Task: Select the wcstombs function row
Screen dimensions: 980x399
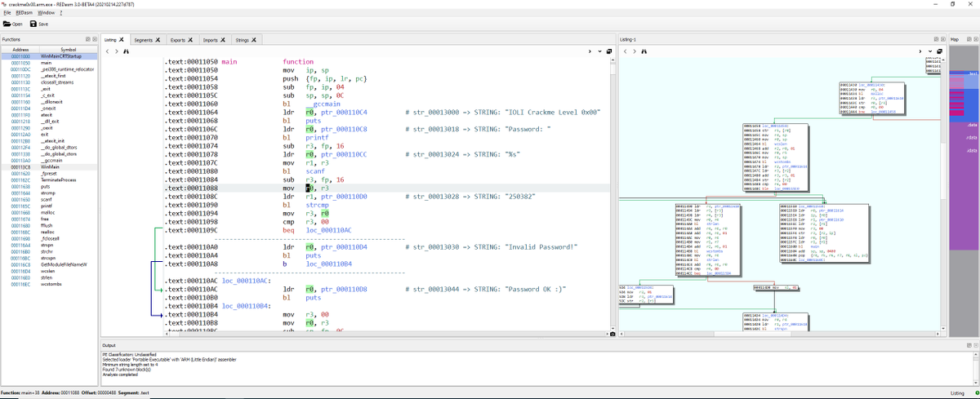Action: pos(49,285)
